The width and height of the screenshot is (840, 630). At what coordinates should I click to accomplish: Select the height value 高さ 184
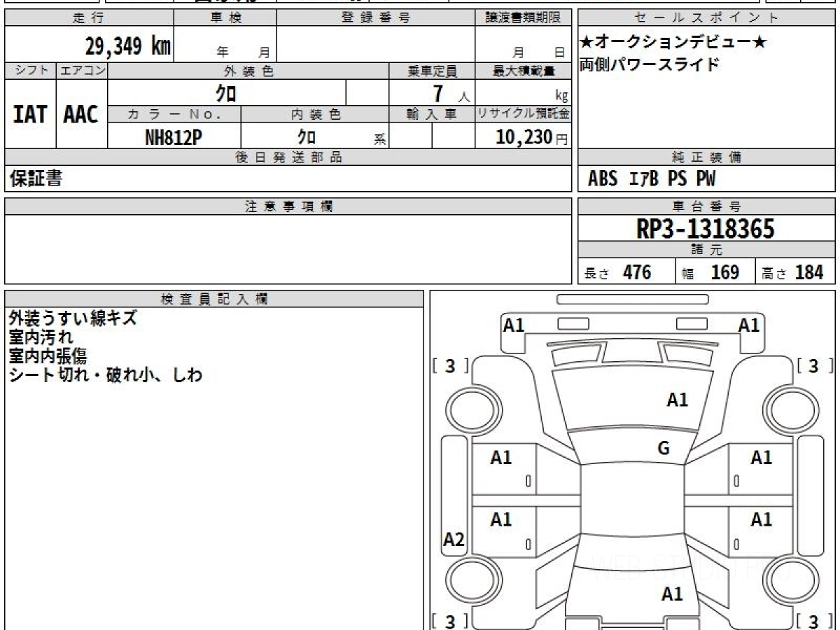pyautogui.click(x=792, y=272)
